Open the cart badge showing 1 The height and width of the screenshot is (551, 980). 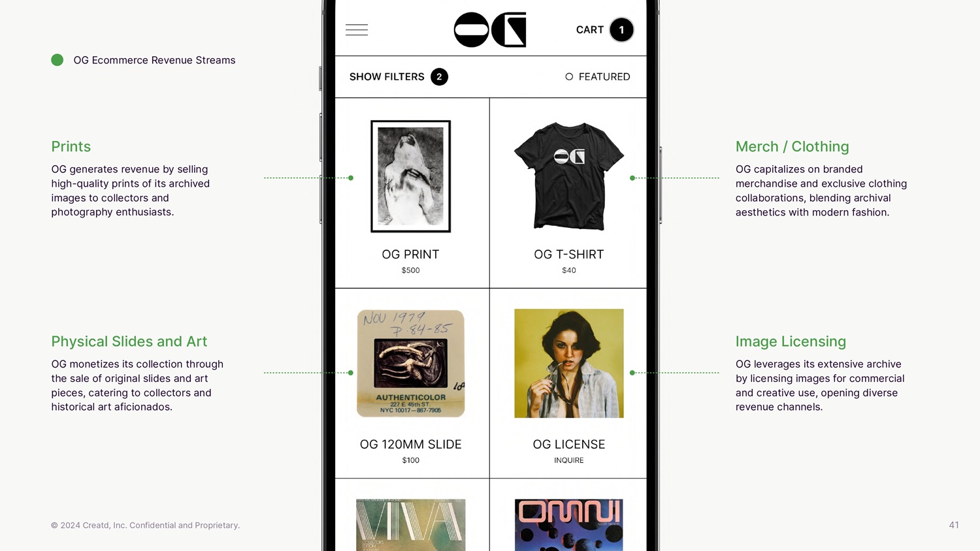621,30
